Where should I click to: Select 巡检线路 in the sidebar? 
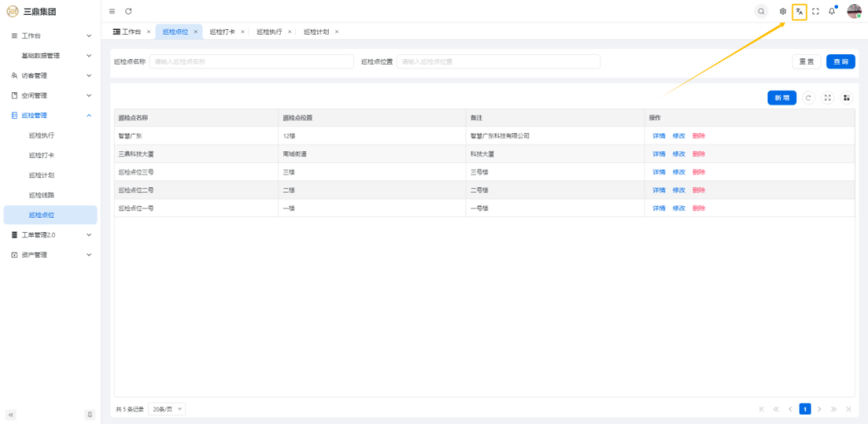[x=42, y=195]
